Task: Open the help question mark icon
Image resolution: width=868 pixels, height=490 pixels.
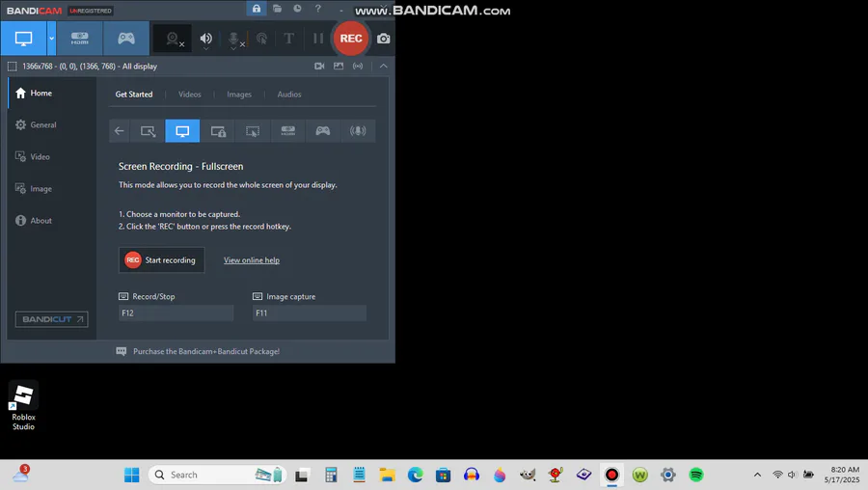Action: pos(317,9)
